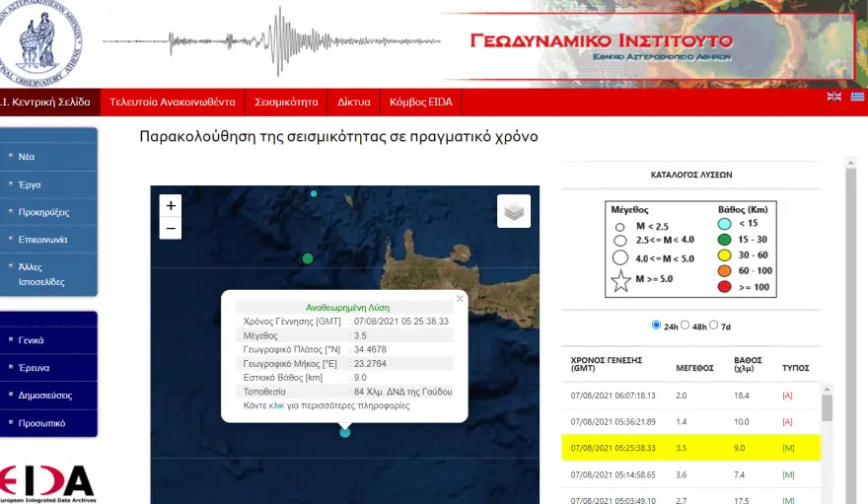Select the 24h time range radio
Viewport: 868px width, 504px height.
(x=656, y=324)
